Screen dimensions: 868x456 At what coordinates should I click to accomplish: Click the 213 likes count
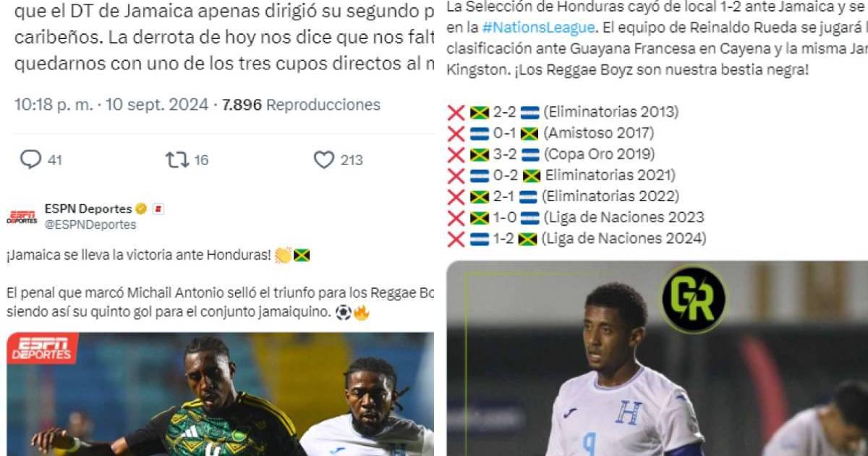coord(352,160)
